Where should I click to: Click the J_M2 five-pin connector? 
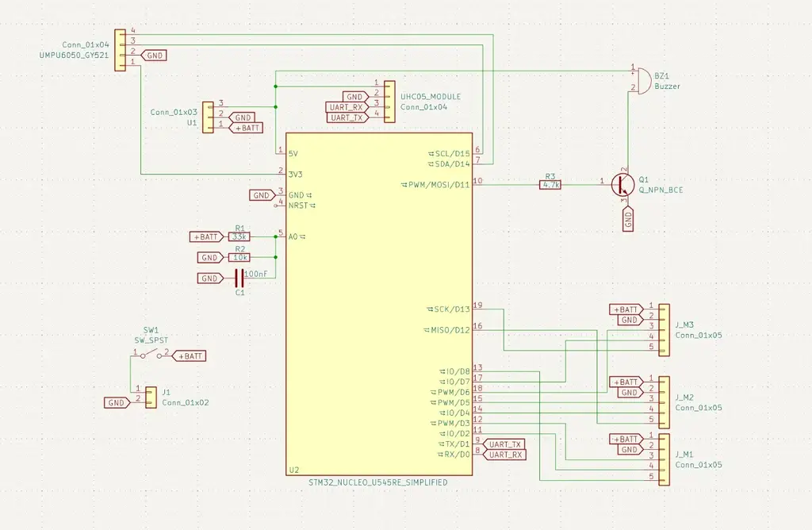coord(664,402)
